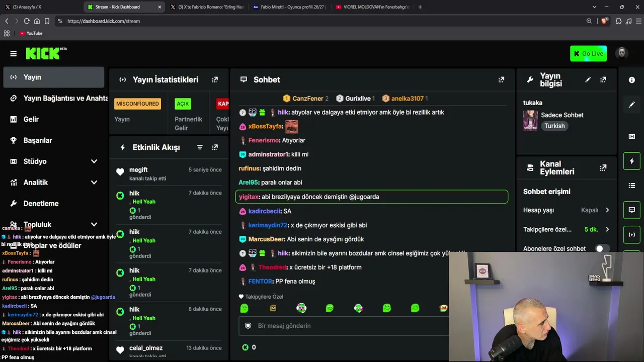
Task: Edit stream info with Yayın bilgisi pencil
Action: point(588,79)
